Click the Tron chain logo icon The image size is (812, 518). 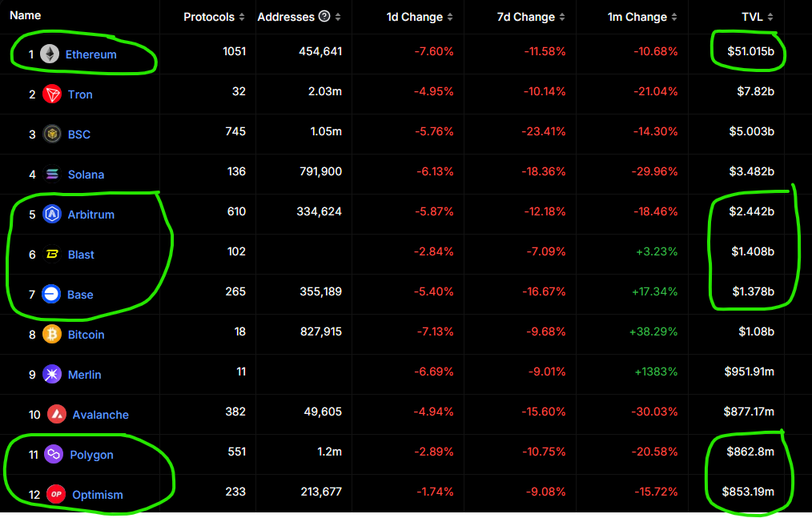(52, 94)
